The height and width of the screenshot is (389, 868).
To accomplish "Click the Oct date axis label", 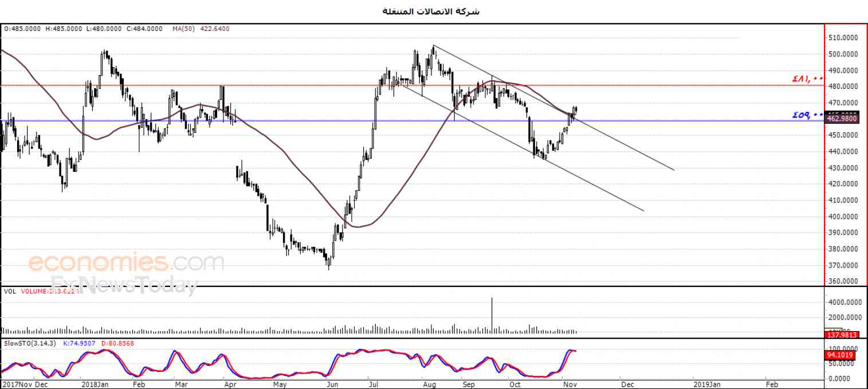I will click(515, 384).
